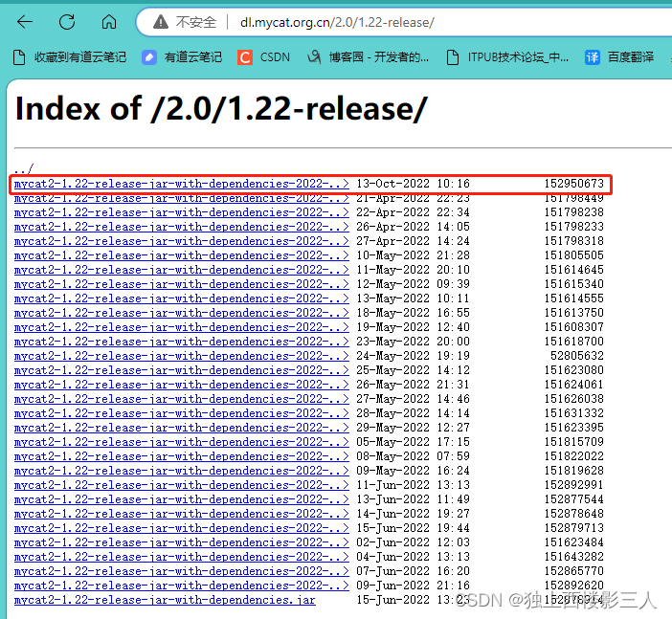
Task: Download the jar dated 25-May-2022 14:12
Action: point(181,370)
